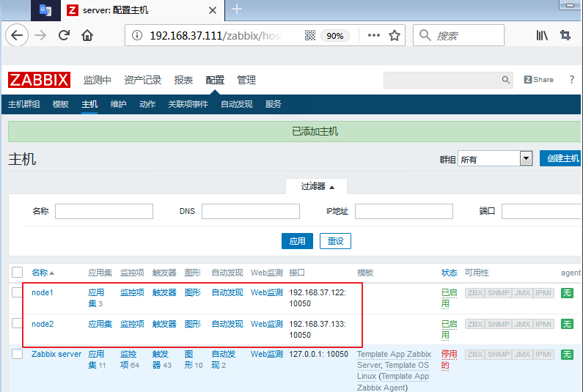Focus the DNS filter input
Screen dimensions: 583x392
251,211
